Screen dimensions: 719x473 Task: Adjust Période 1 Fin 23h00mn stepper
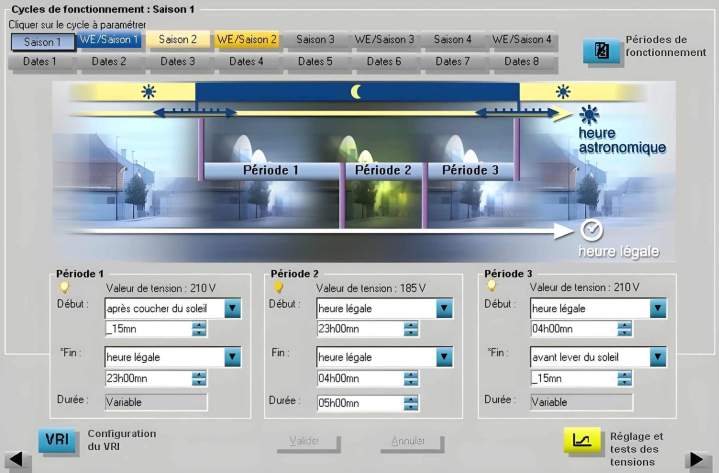199,379
